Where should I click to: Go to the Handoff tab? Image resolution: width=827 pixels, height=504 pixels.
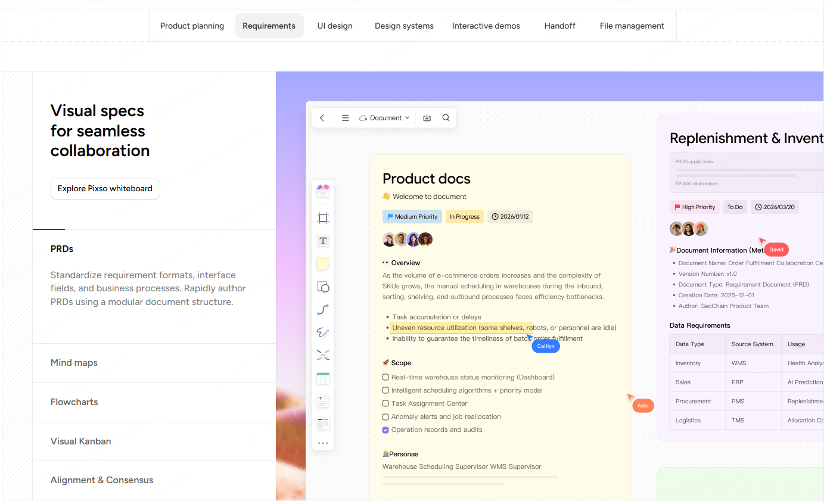pos(559,26)
